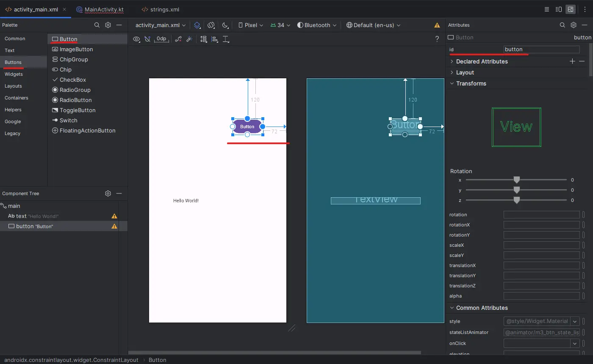Open Attributes panel settings gear
Image resolution: width=593 pixels, height=364 pixels.
(x=574, y=25)
